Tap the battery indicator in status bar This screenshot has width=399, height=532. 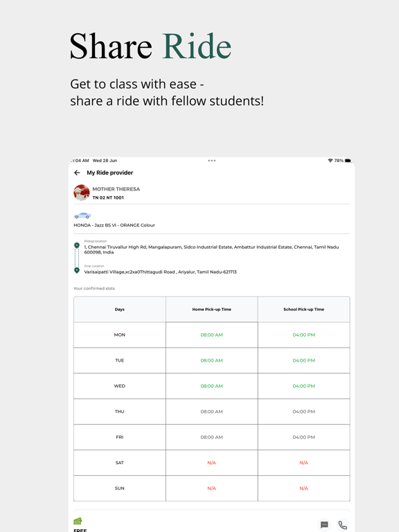pyautogui.click(x=348, y=161)
